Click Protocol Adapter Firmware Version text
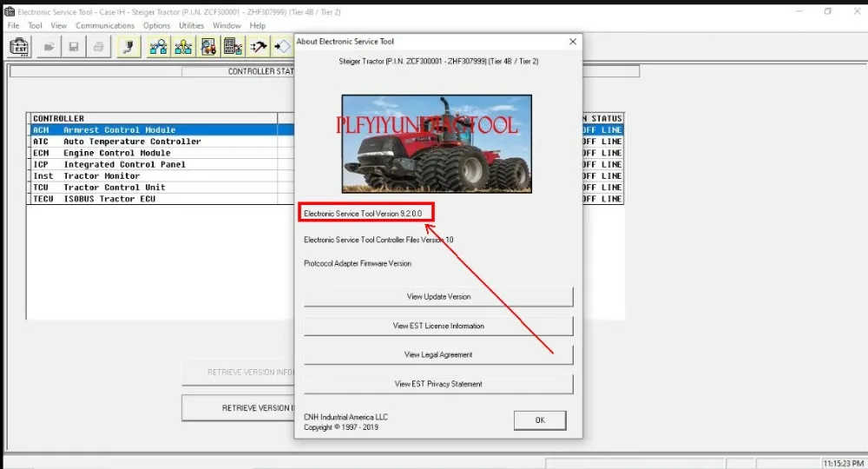 [358, 263]
